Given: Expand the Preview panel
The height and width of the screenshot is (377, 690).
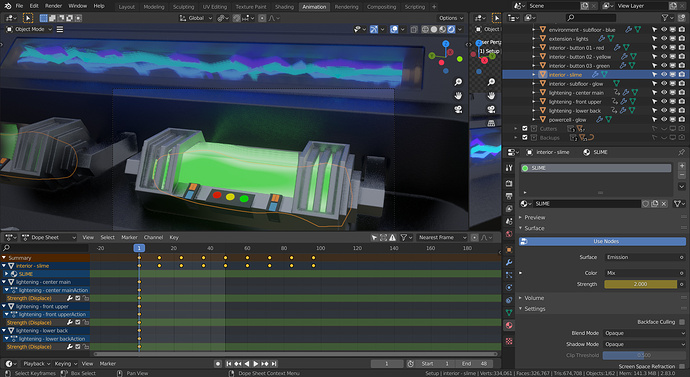Looking at the screenshot, I should coord(534,217).
